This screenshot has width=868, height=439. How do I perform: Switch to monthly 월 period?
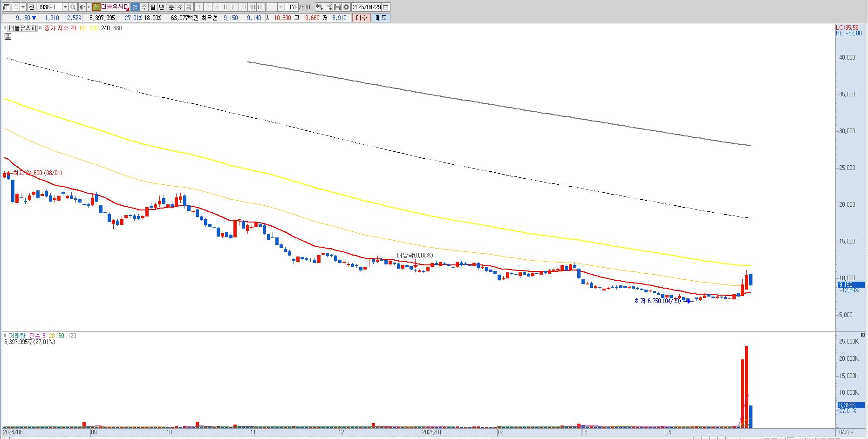point(152,7)
